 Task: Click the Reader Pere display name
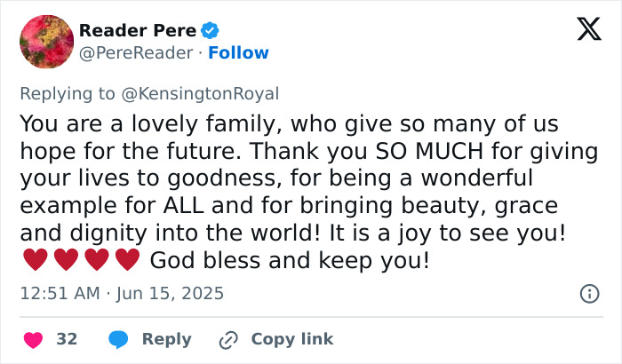click(x=138, y=30)
